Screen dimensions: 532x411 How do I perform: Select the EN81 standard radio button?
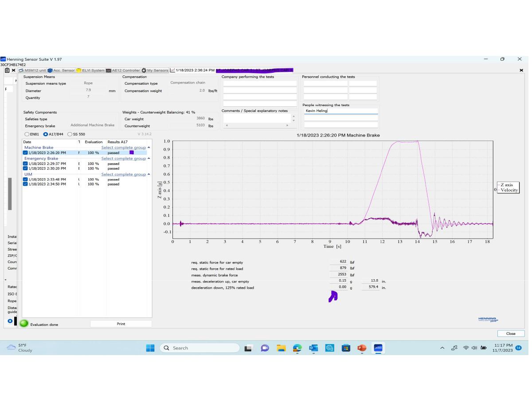27,134
